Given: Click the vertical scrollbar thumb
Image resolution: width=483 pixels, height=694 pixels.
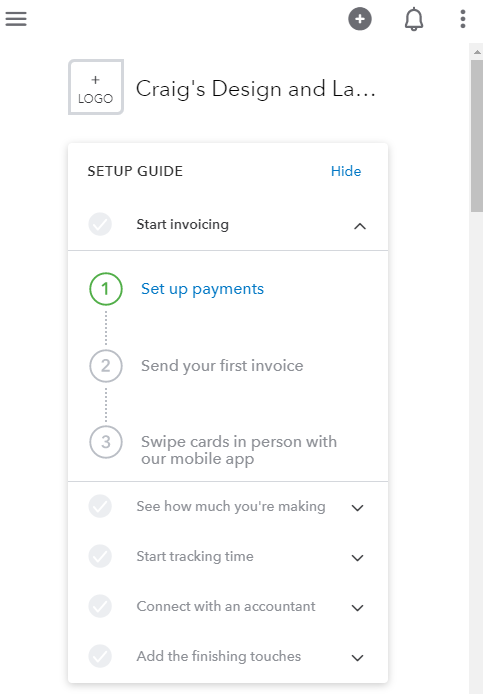Looking at the screenshot, I should pos(476,136).
